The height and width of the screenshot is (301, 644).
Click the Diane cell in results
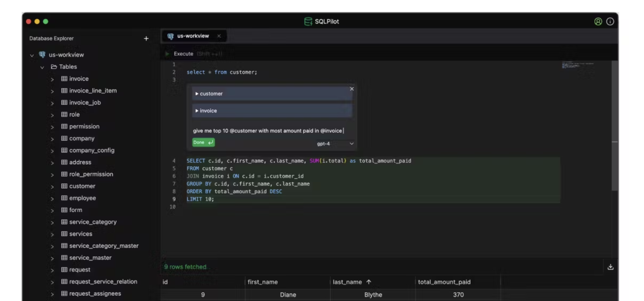point(288,295)
